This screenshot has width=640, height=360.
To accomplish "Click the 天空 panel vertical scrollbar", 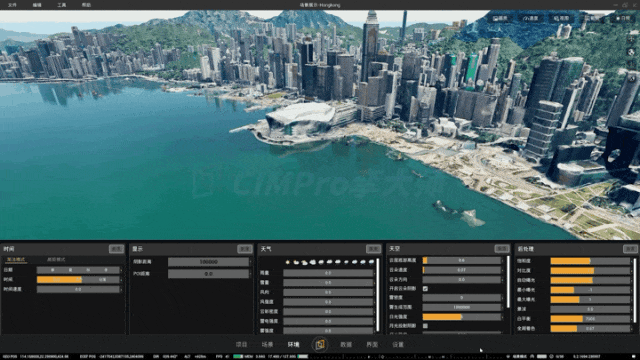I will pos(508,282).
